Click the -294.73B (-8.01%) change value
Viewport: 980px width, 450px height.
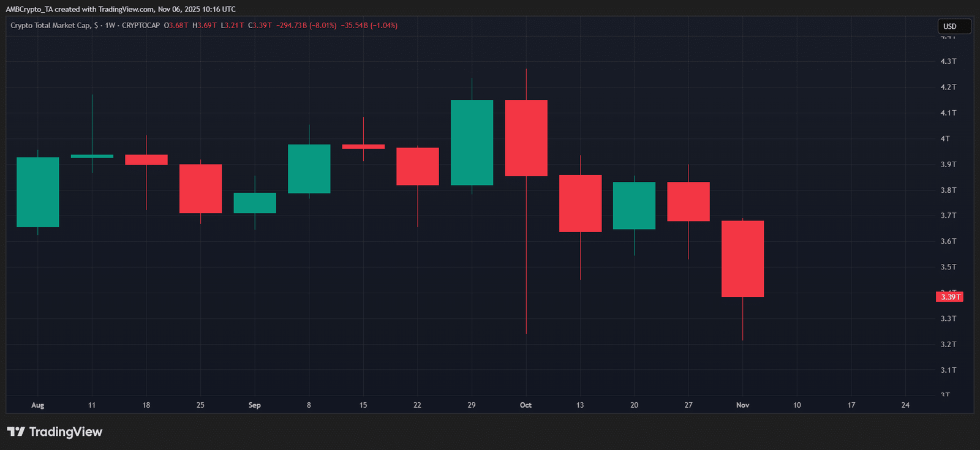(306, 26)
